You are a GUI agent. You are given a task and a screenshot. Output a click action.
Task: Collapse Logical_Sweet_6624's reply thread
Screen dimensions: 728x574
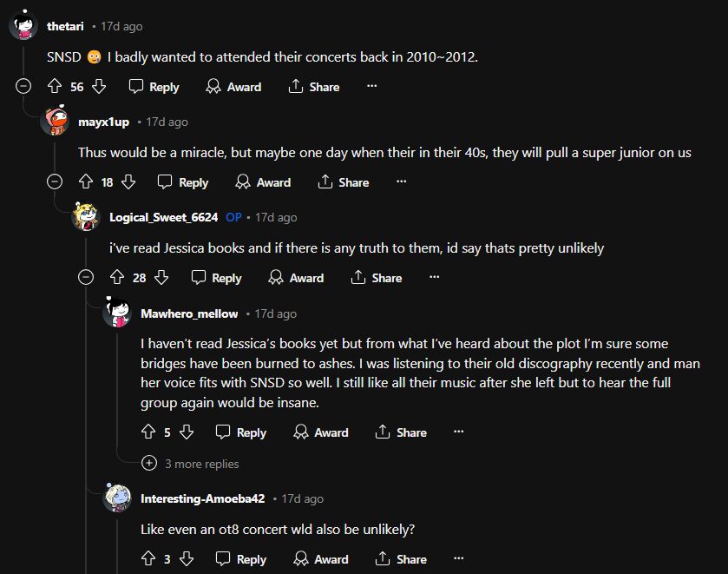86,278
